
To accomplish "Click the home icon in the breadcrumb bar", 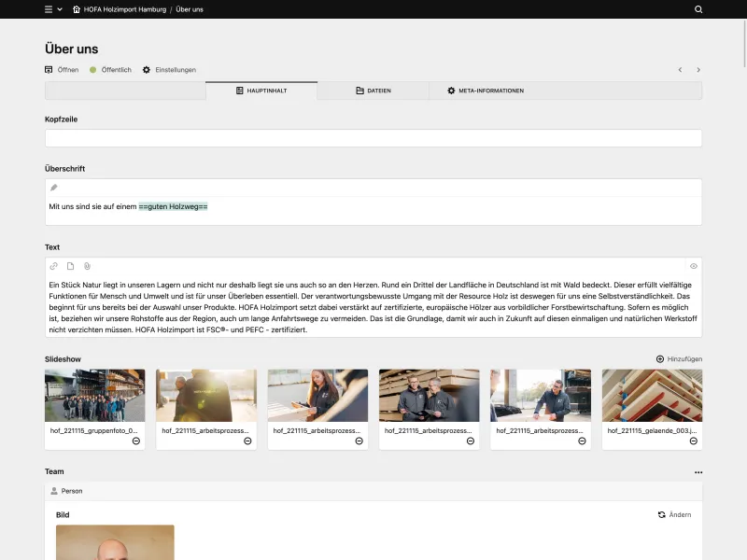I will tap(77, 9).
